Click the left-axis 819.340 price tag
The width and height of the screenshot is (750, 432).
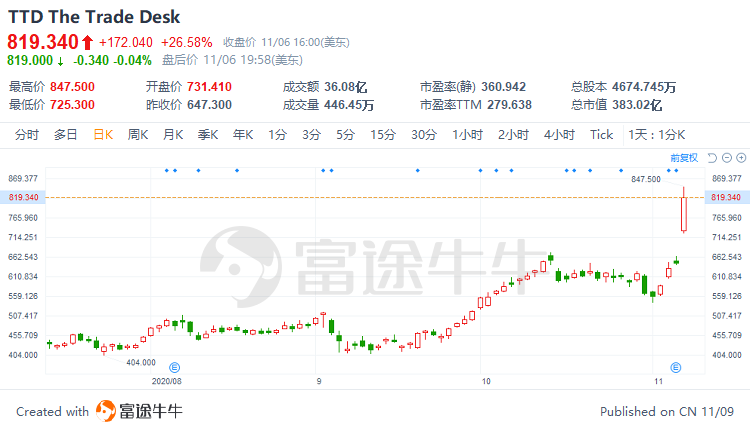pos(23,197)
